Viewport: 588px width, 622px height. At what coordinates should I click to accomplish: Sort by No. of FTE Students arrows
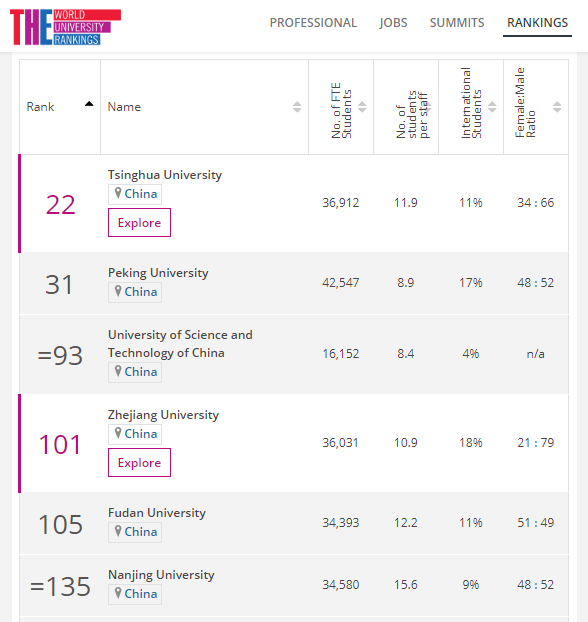tap(362, 107)
